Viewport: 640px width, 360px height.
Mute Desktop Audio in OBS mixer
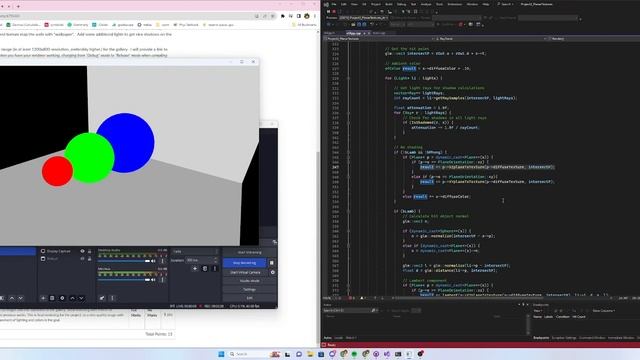[x=153, y=261]
